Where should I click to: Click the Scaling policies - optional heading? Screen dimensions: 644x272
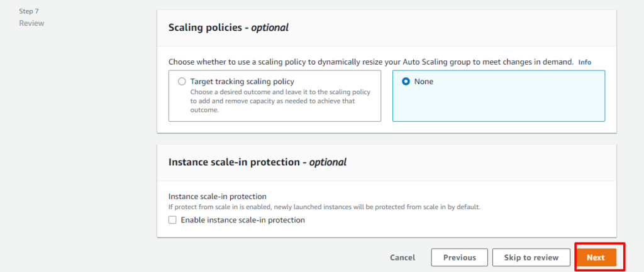point(228,28)
